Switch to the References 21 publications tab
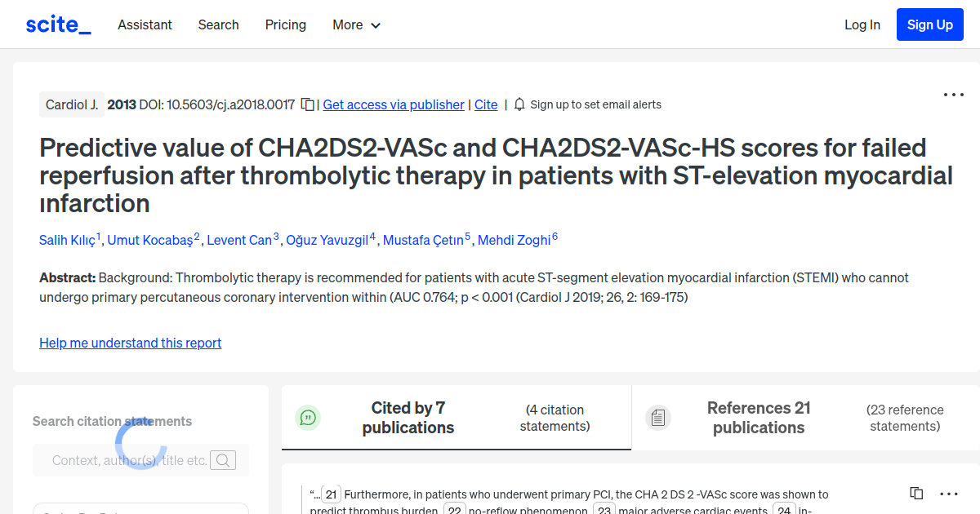The height and width of the screenshot is (514, 980). pos(758,417)
